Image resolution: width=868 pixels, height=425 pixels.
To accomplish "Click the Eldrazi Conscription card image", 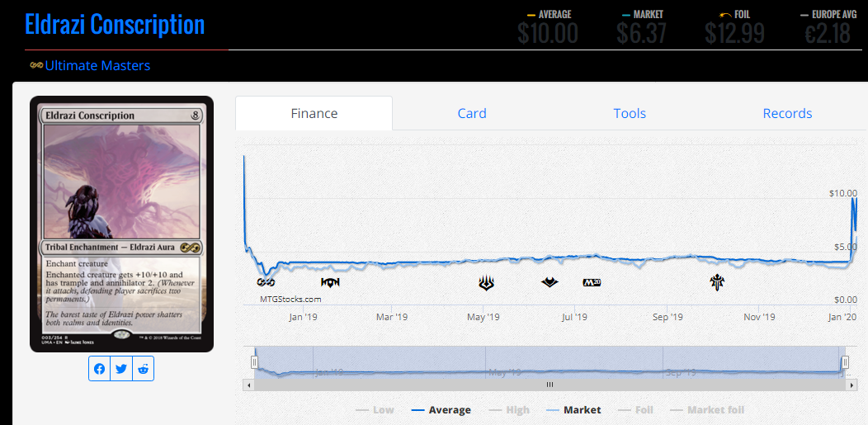I will point(121,224).
